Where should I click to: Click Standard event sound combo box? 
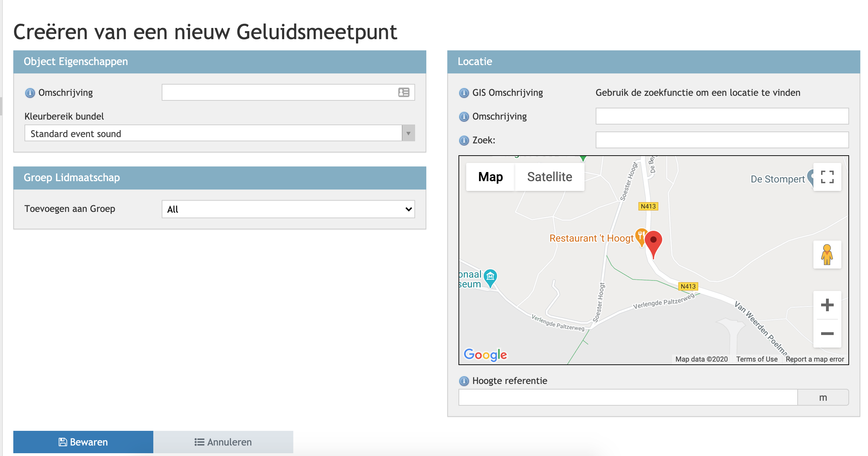213,133
